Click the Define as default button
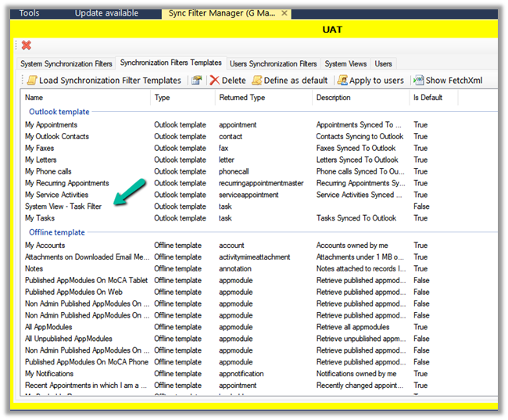The height and width of the screenshot is (420, 508). (x=289, y=80)
